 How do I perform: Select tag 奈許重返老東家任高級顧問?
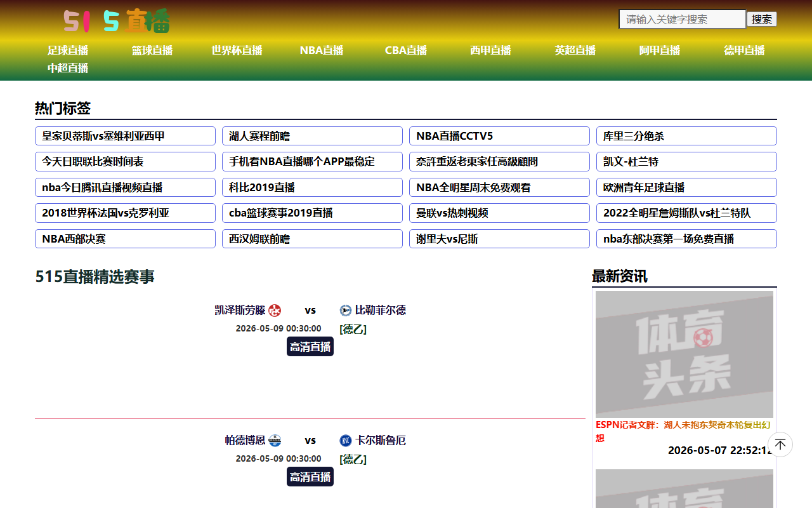(x=499, y=161)
